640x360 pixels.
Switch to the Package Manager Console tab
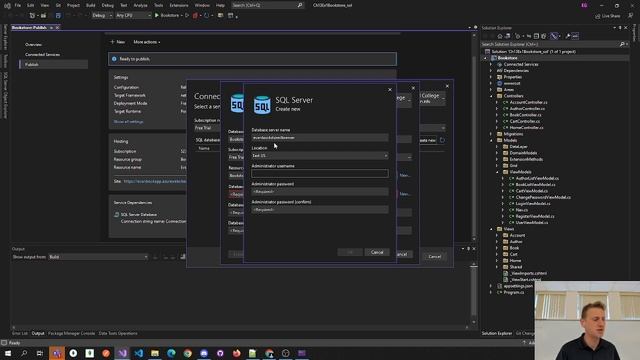coord(71,333)
